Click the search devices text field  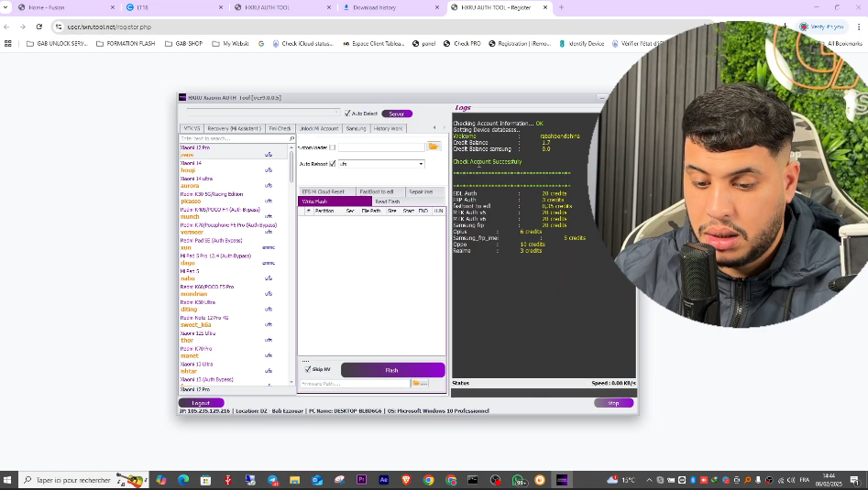coord(234,138)
